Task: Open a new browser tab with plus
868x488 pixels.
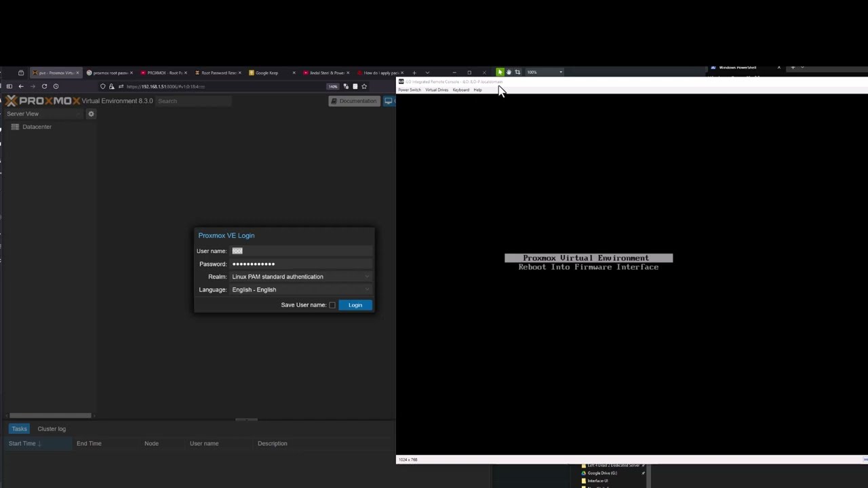Action: pyautogui.click(x=414, y=73)
